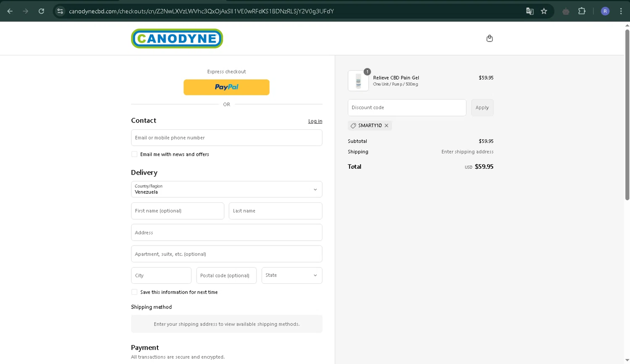This screenshot has height=364, width=630.
Task: Click the Express checkout label
Action: (x=226, y=72)
